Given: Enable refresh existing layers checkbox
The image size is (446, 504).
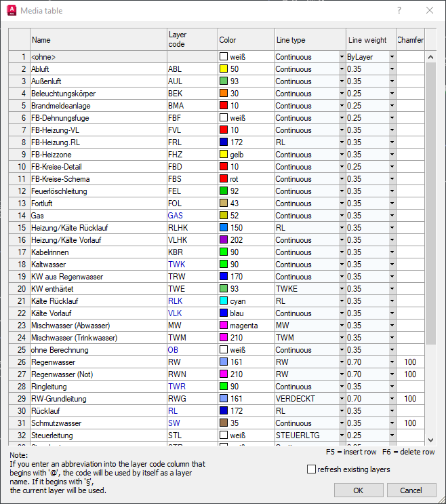Looking at the screenshot, I should [x=311, y=469].
